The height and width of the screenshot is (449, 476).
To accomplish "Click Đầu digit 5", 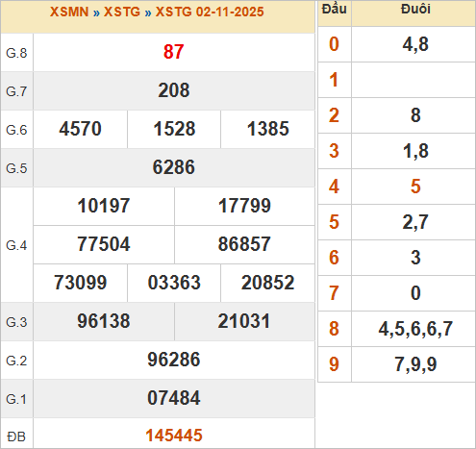I will [334, 222].
